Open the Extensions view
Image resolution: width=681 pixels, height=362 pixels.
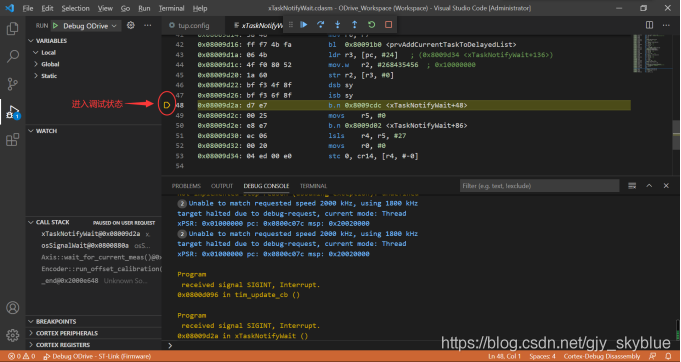[13, 140]
